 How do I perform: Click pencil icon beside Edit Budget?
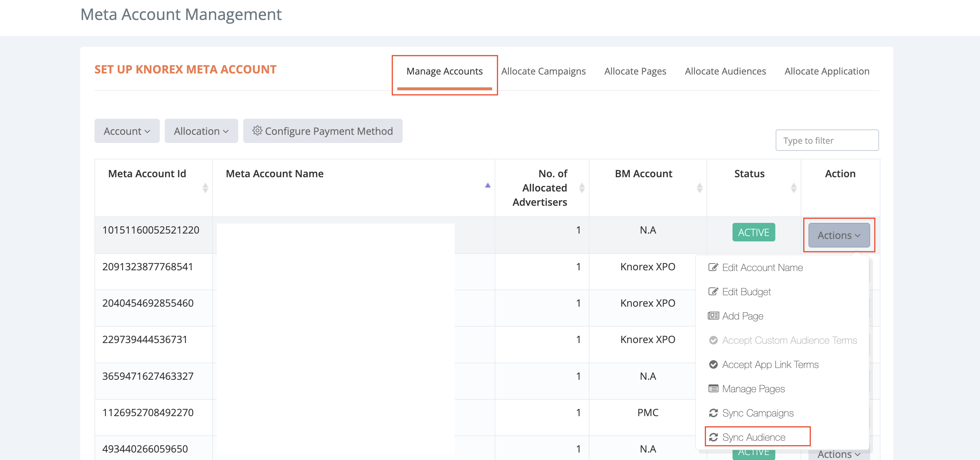click(713, 291)
